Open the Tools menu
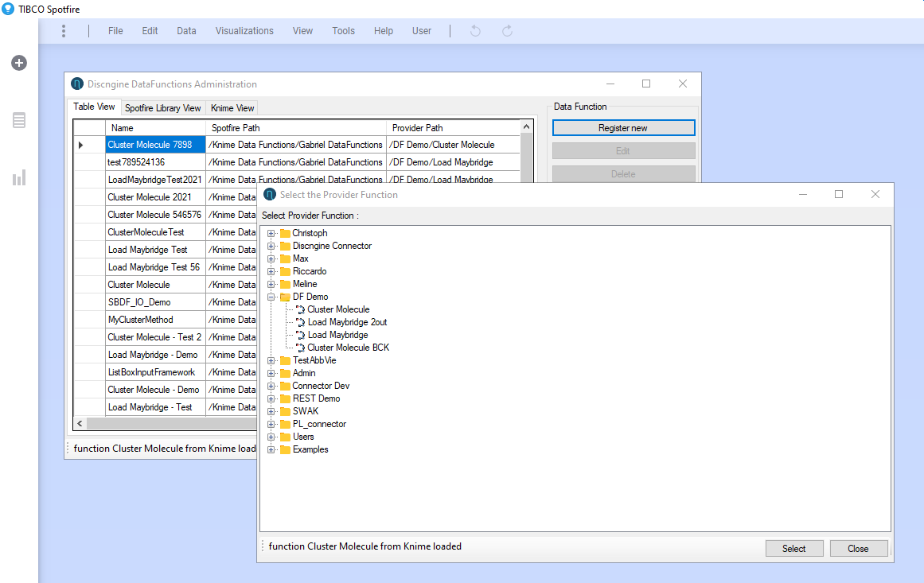This screenshot has width=924, height=583. pos(344,31)
